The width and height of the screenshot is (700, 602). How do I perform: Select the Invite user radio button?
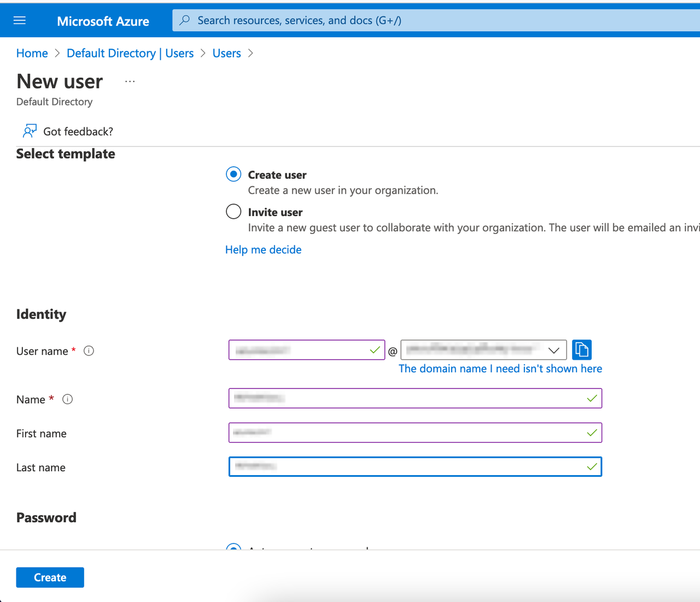(234, 212)
